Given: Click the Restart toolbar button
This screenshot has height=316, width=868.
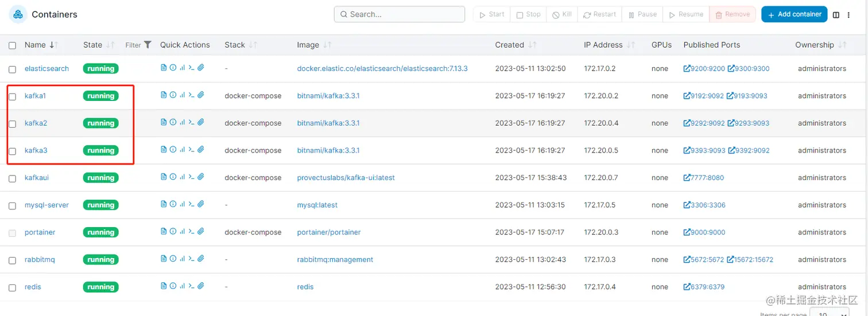Looking at the screenshot, I should point(599,14).
